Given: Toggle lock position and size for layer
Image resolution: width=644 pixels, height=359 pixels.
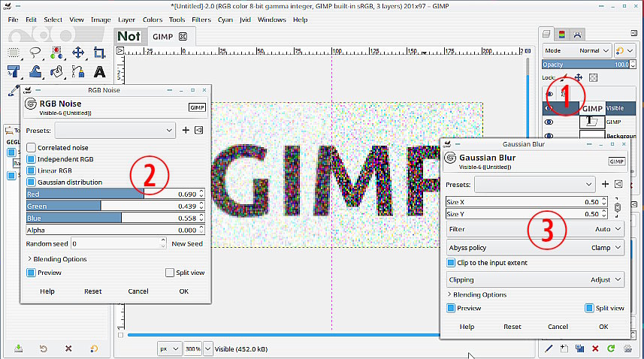Looking at the screenshot, I should point(579,77).
